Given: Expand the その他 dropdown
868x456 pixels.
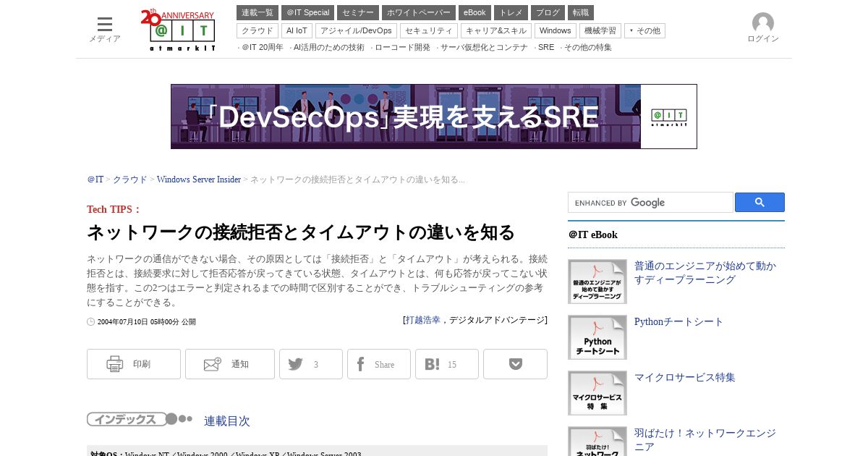Looking at the screenshot, I should (644, 31).
